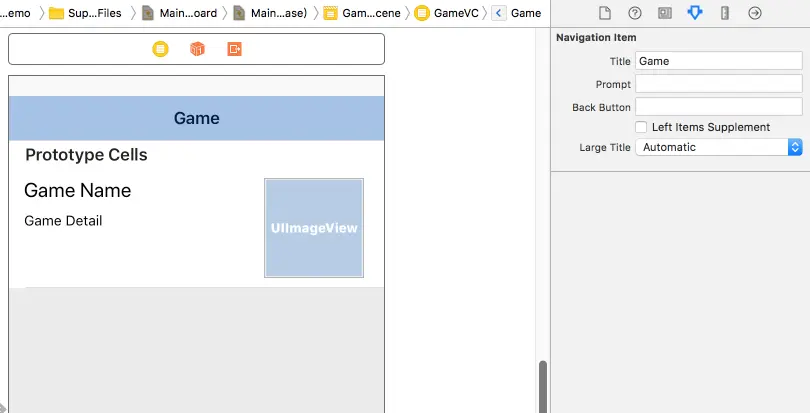Image resolution: width=810 pixels, height=413 pixels.
Task: Click the Gam...cene breadcrumb item
Action: pos(362,13)
